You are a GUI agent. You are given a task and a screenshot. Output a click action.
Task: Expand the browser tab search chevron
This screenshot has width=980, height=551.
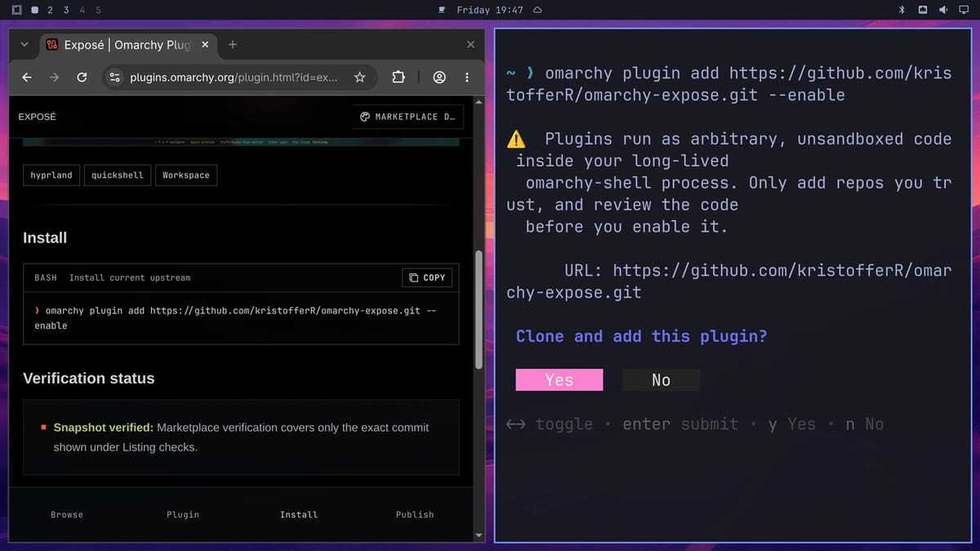click(x=24, y=45)
